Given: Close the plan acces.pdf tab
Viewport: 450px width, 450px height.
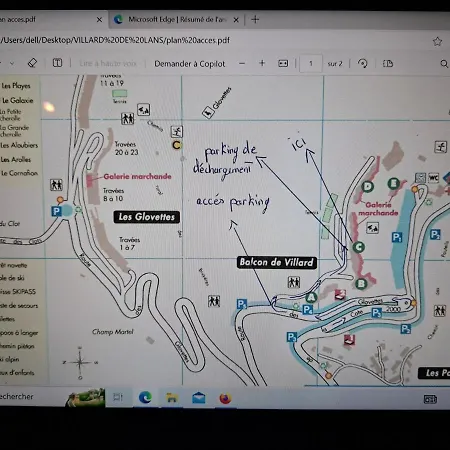Looking at the screenshot, I should pyautogui.click(x=99, y=20).
